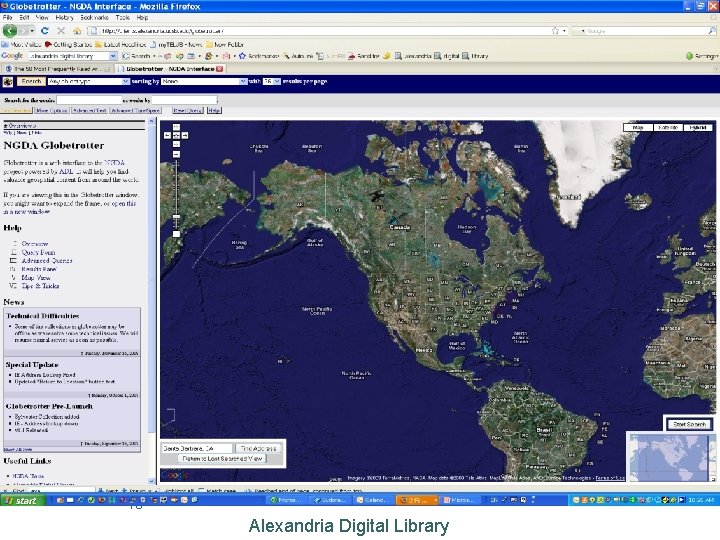Pan the map up arrow
The height and width of the screenshot is (540, 720).
pos(176,127)
